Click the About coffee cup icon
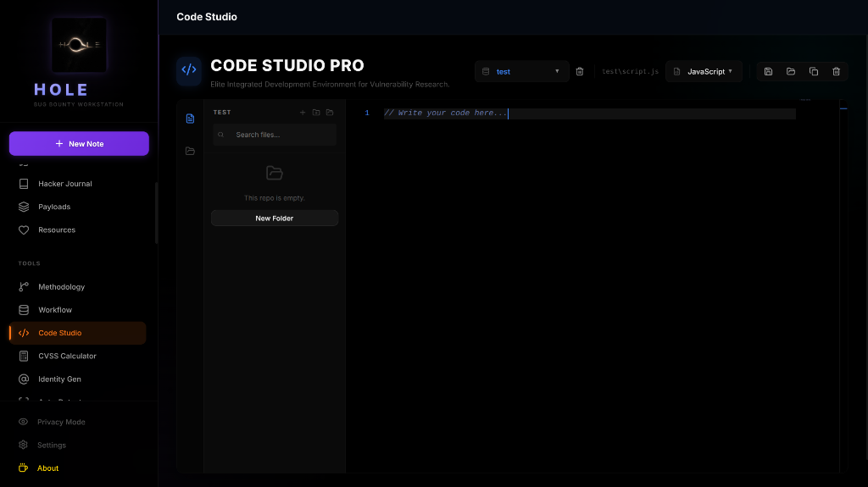Viewport: 868px width, 487px height. coord(23,468)
